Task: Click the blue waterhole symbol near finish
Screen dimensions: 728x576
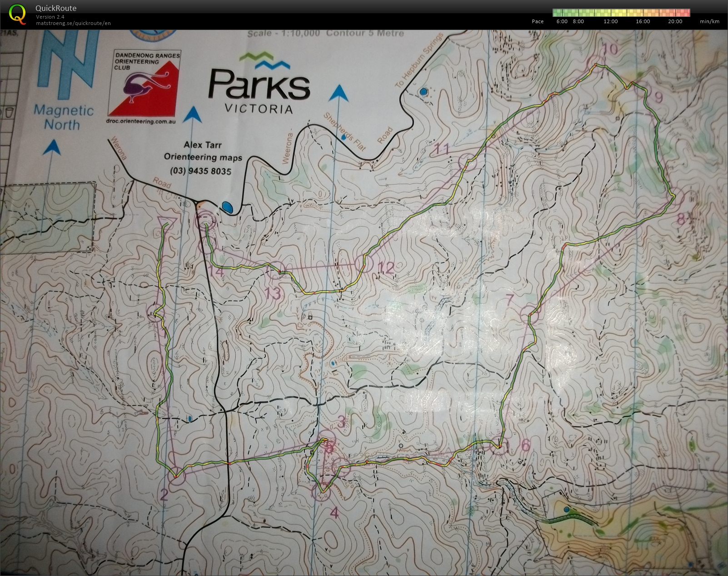Action: 227,208
